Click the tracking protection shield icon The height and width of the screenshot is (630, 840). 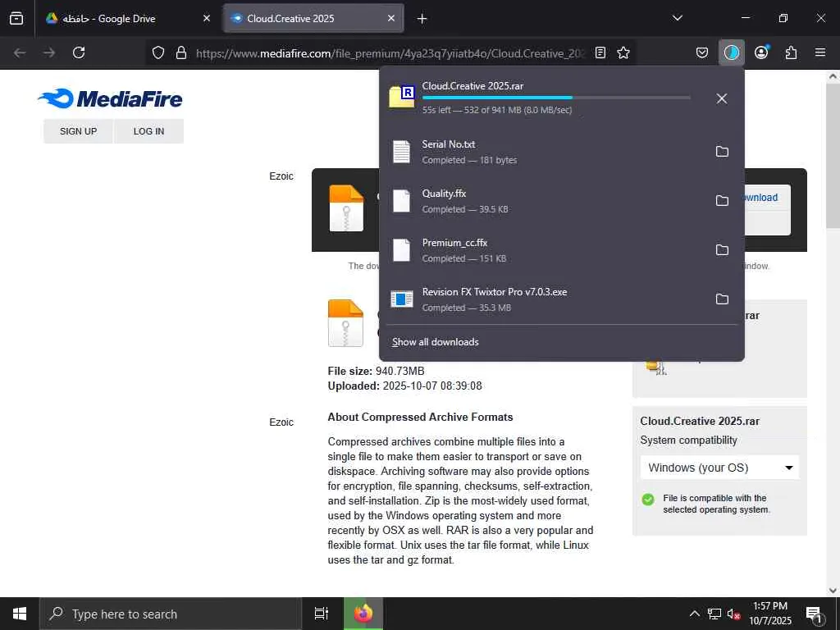pos(158,52)
